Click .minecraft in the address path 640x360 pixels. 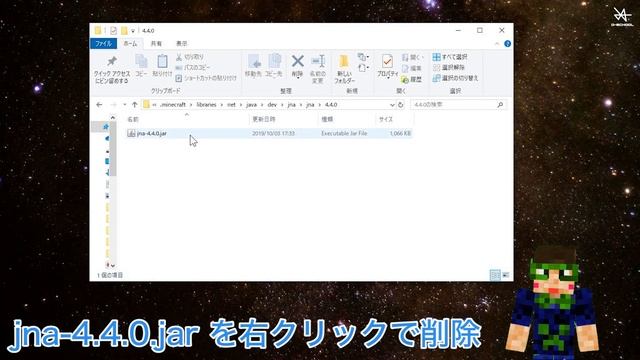(x=173, y=105)
